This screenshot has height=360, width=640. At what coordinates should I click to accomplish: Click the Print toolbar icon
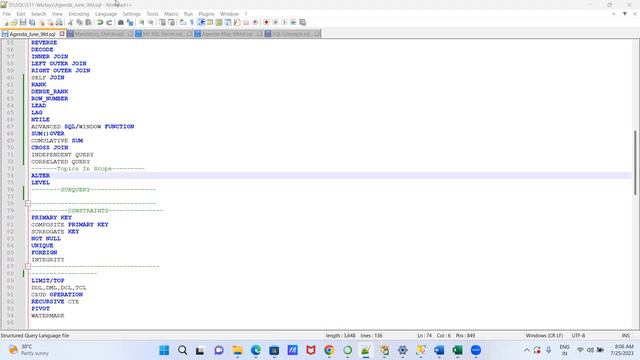pyautogui.click(x=59, y=22)
